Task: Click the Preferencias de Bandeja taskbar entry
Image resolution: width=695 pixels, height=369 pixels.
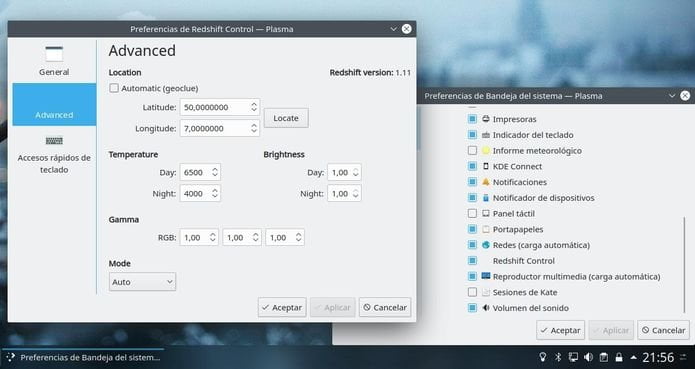Action: (x=83, y=357)
